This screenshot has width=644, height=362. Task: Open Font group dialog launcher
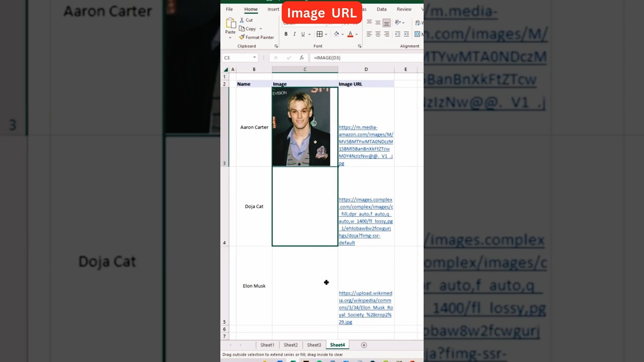click(x=360, y=46)
